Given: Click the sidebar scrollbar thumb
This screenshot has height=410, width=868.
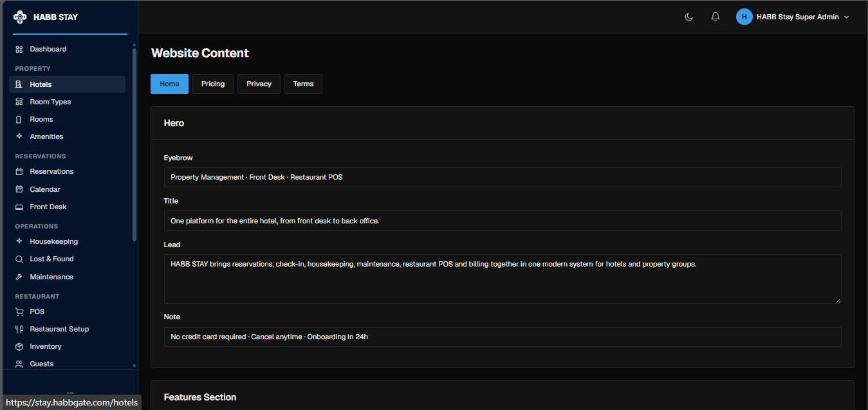Looking at the screenshot, I should point(134,145).
